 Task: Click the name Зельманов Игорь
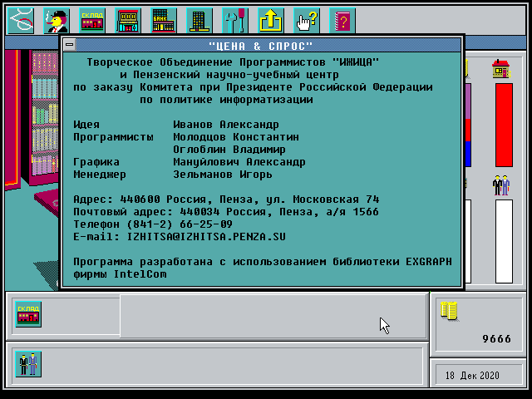coord(223,175)
